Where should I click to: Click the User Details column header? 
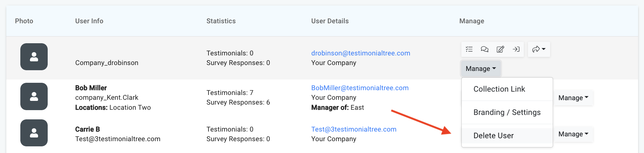tap(330, 21)
